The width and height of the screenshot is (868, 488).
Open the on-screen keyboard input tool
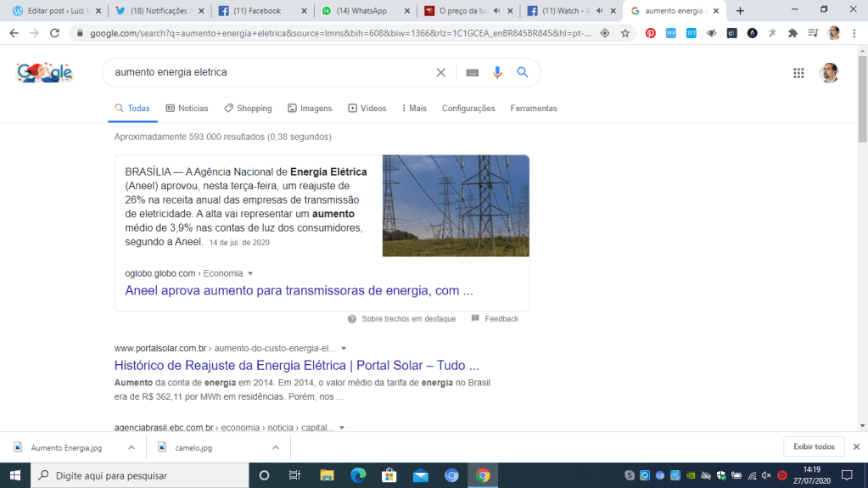473,73
